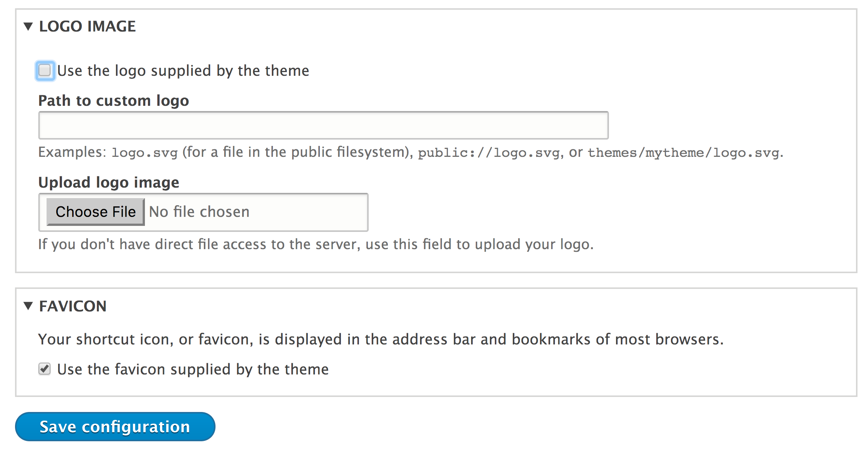This screenshot has width=868, height=457.
Task: Click the public://logo.svg example text
Action: 488,153
